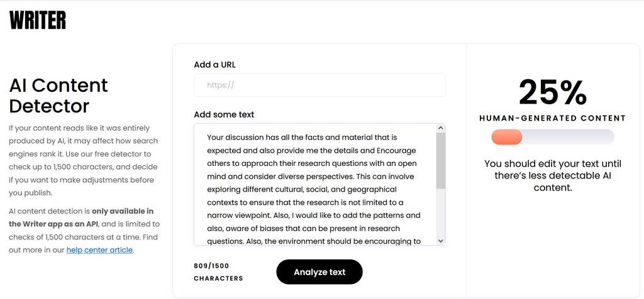The height and width of the screenshot is (299, 644).
Task: Click the Add some text label
Action: [x=224, y=114]
